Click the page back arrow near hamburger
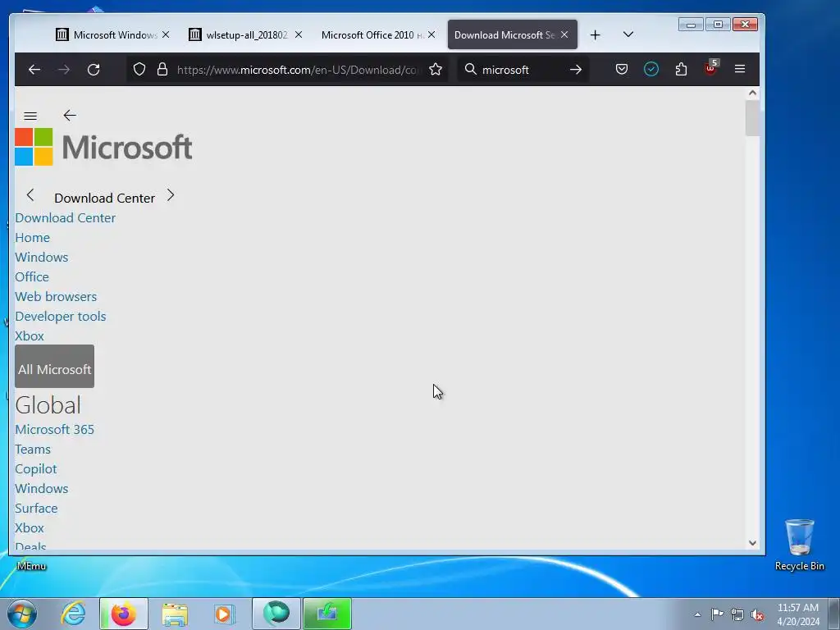This screenshot has height=630, width=840. click(x=70, y=115)
